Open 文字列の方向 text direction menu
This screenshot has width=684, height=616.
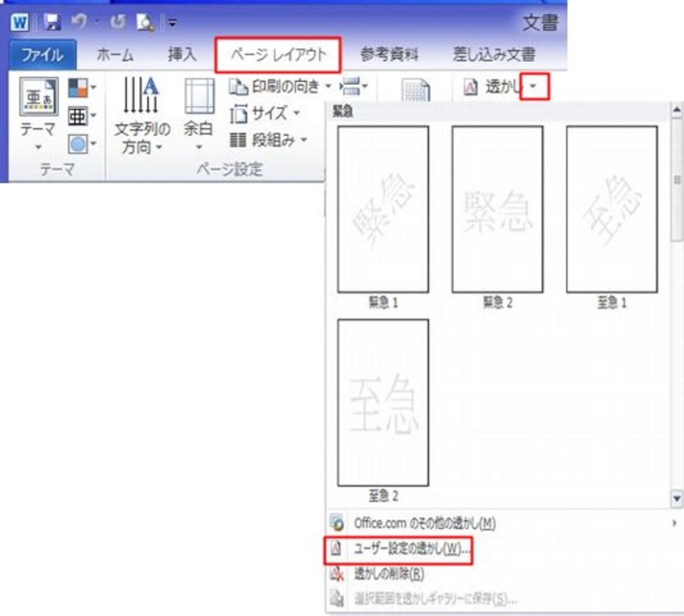pyautogui.click(x=142, y=116)
